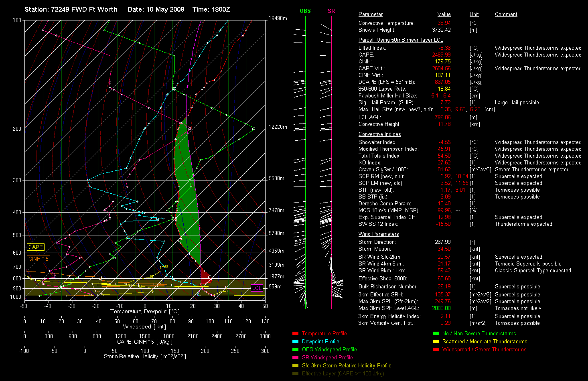Click the green No / Non Severe Thunderstorms swatch

tap(436, 333)
